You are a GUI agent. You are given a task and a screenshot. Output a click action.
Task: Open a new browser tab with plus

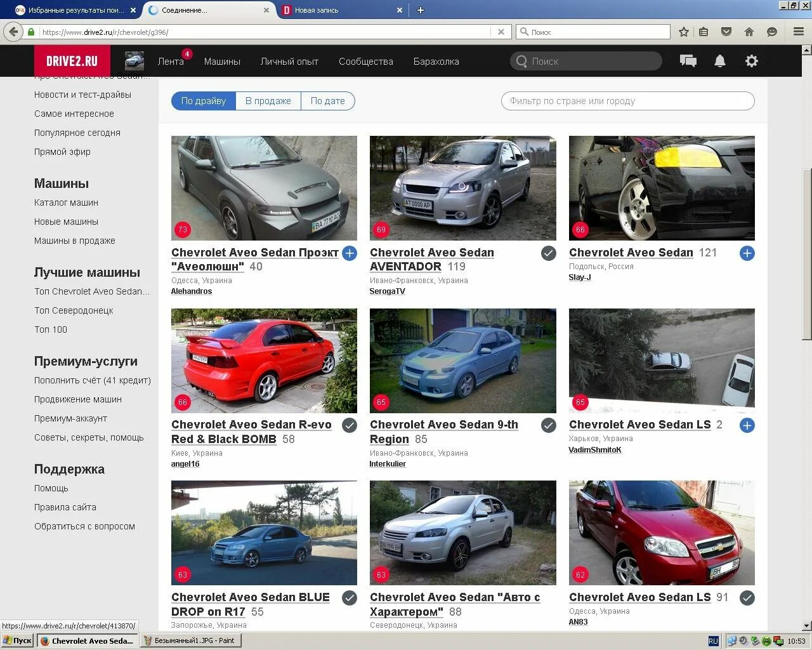point(420,10)
